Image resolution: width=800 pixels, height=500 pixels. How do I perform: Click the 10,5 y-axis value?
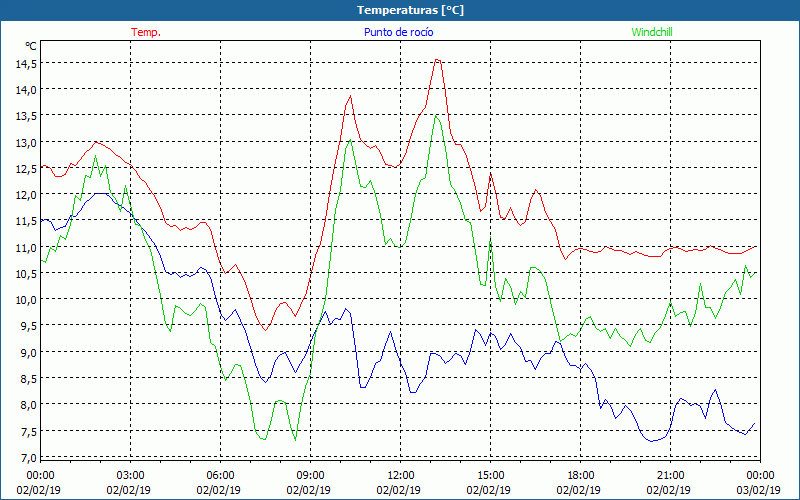point(27,273)
